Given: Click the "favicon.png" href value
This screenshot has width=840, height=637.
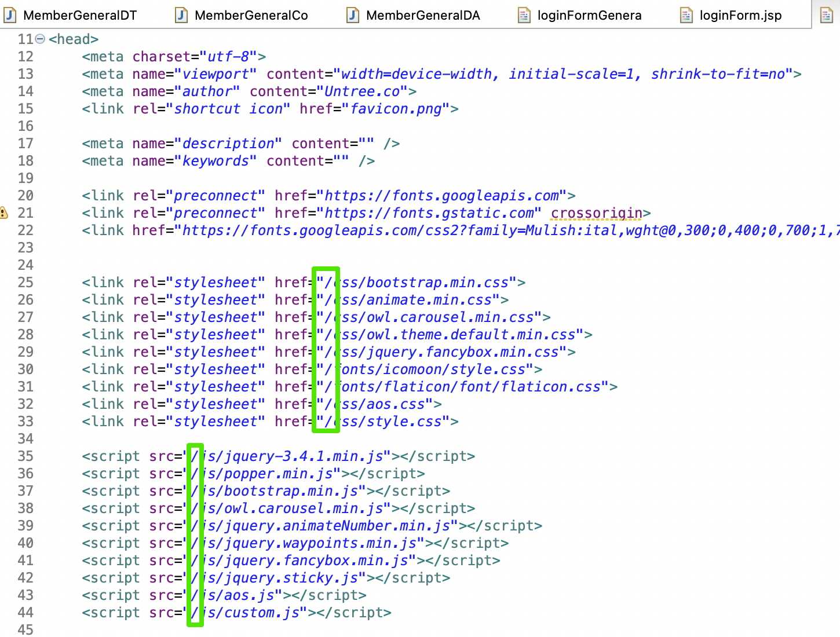Looking at the screenshot, I should (x=396, y=109).
